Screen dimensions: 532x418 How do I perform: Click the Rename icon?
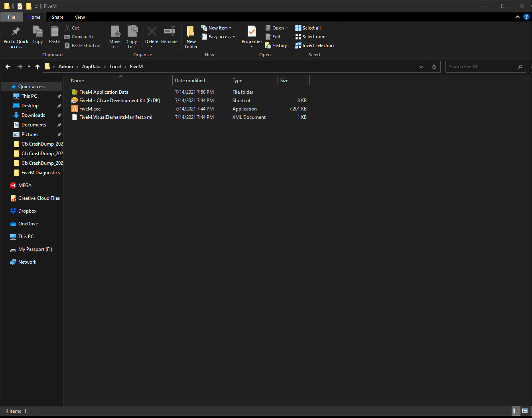[169, 32]
